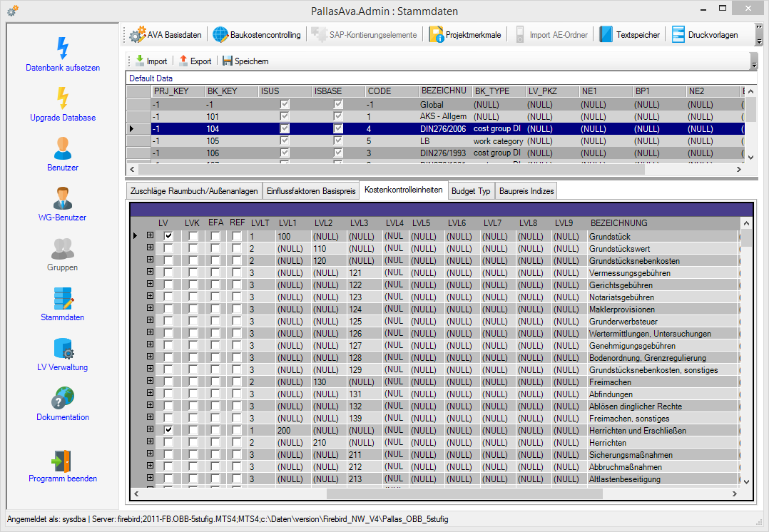769x532 pixels.
Task: Check LVK checkbox for Grundstück row
Action: click(193, 236)
